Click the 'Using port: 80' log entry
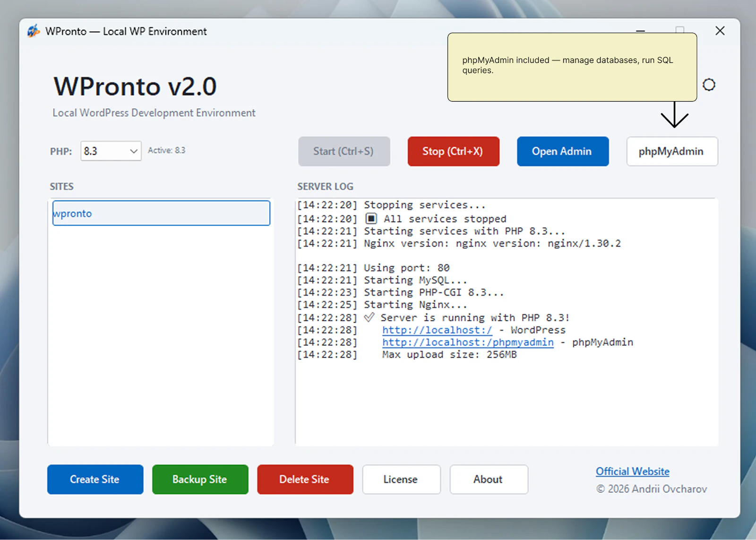This screenshot has height=540, width=756. point(406,268)
